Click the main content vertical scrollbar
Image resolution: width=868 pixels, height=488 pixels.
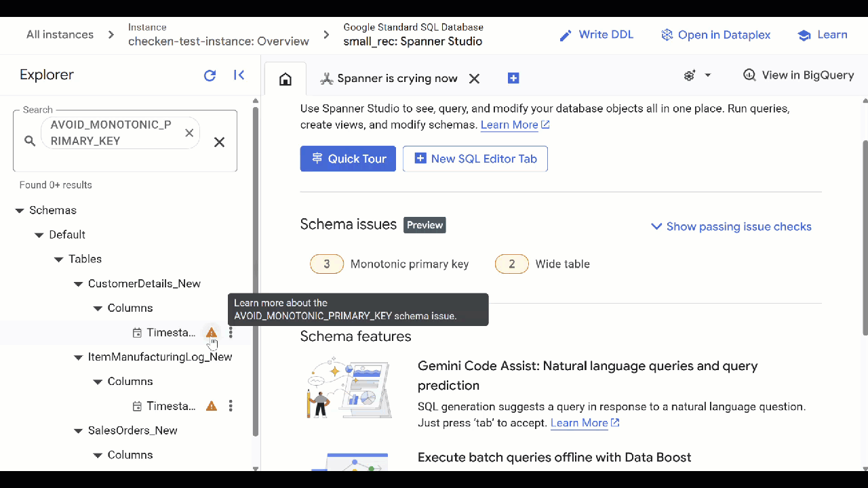coord(865,237)
